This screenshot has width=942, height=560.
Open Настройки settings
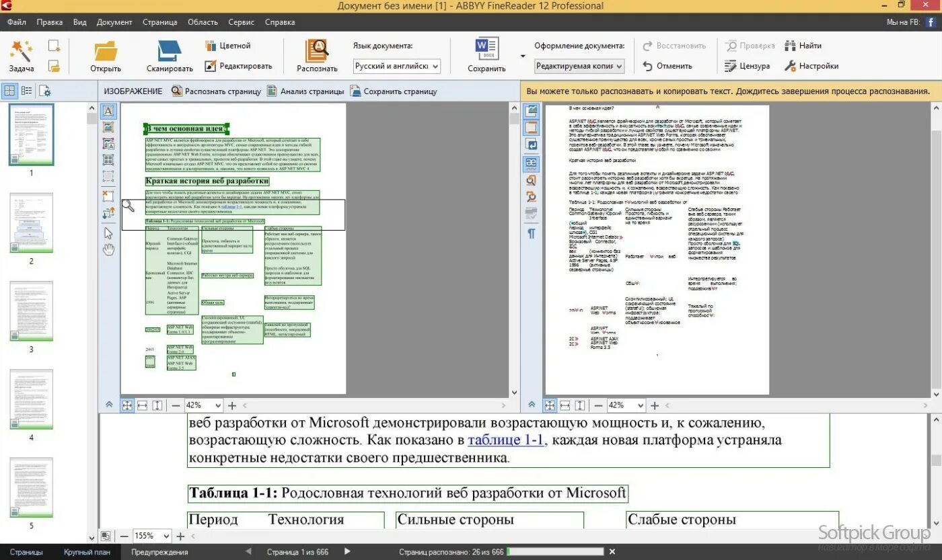tap(811, 66)
